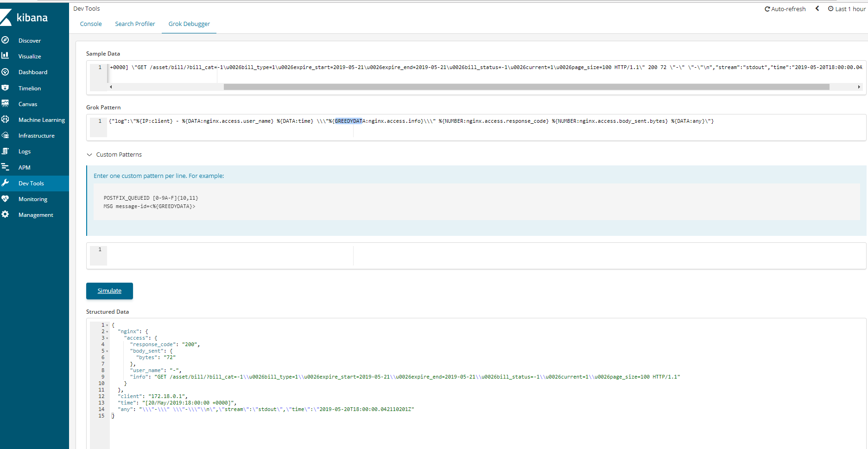Click the Structured Data heading
Image resolution: width=868 pixels, height=449 pixels.
coord(108,312)
